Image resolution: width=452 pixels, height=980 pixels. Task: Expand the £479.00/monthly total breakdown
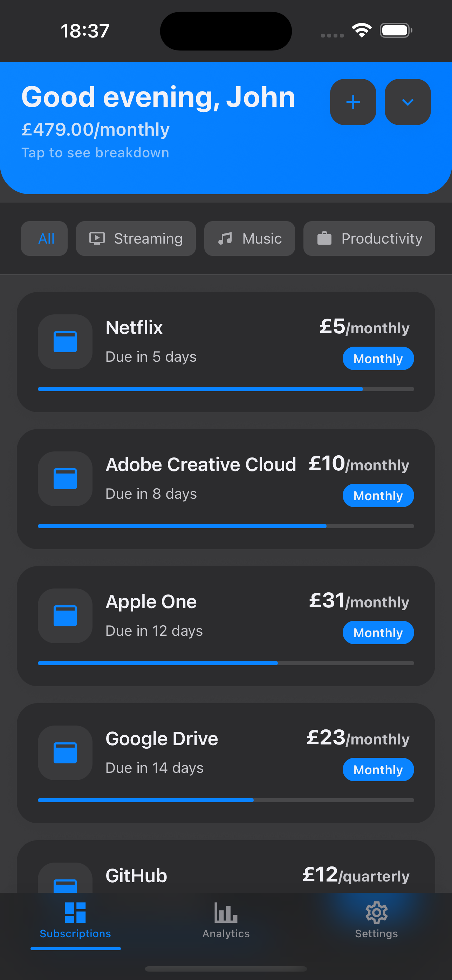click(96, 129)
